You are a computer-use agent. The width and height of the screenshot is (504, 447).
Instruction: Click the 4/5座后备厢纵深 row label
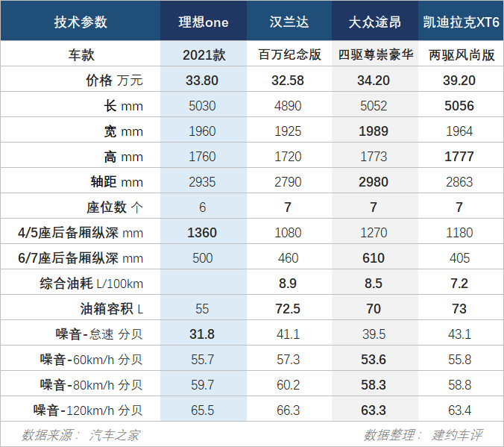pyautogui.click(x=81, y=233)
